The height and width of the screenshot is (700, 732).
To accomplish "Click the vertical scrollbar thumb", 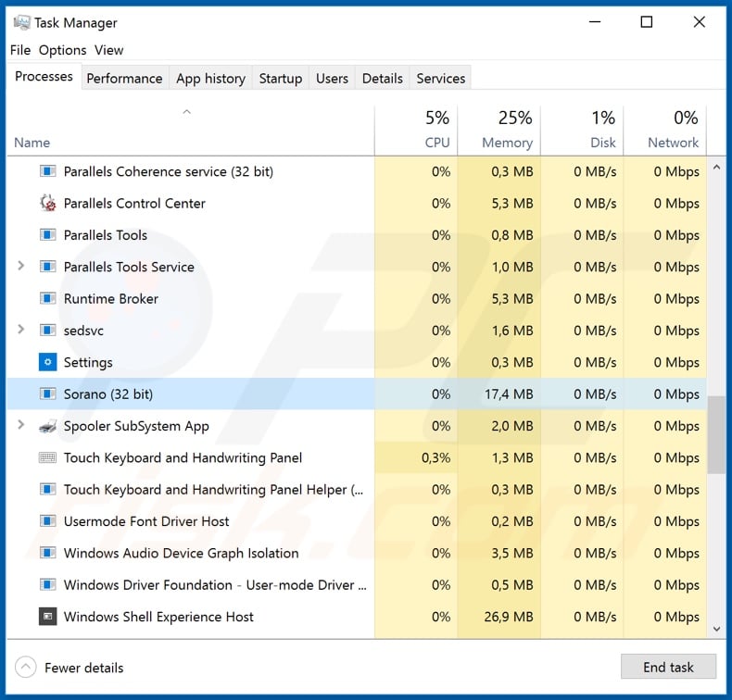I will coord(716,434).
